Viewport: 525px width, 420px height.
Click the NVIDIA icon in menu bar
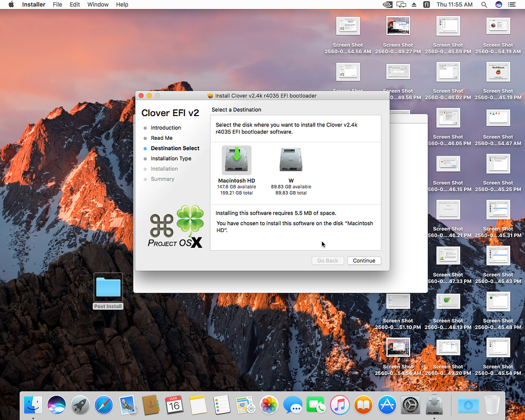click(388, 4)
